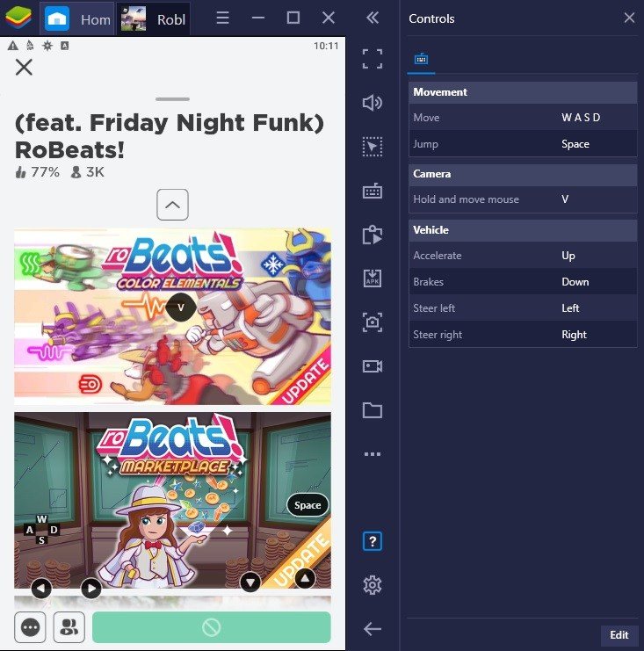This screenshot has height=651, width=644.
Task: Open the media folder icon
Action: click(373, 410)
